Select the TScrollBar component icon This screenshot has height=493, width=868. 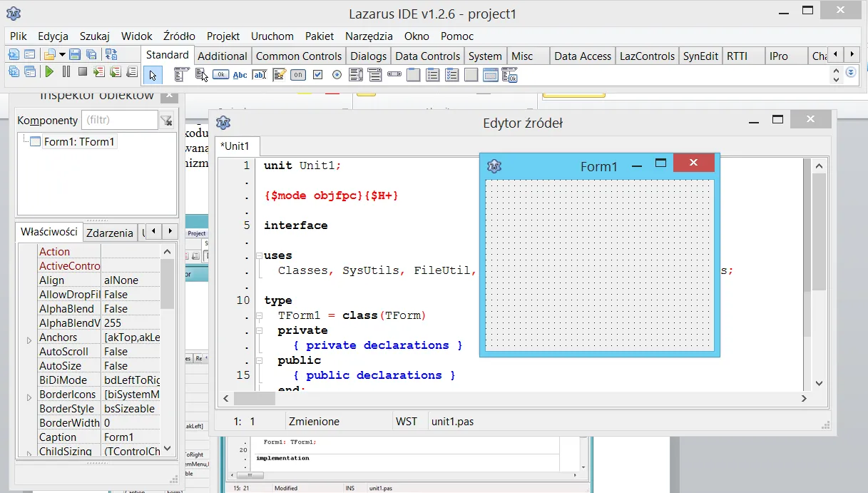(395, 74)
